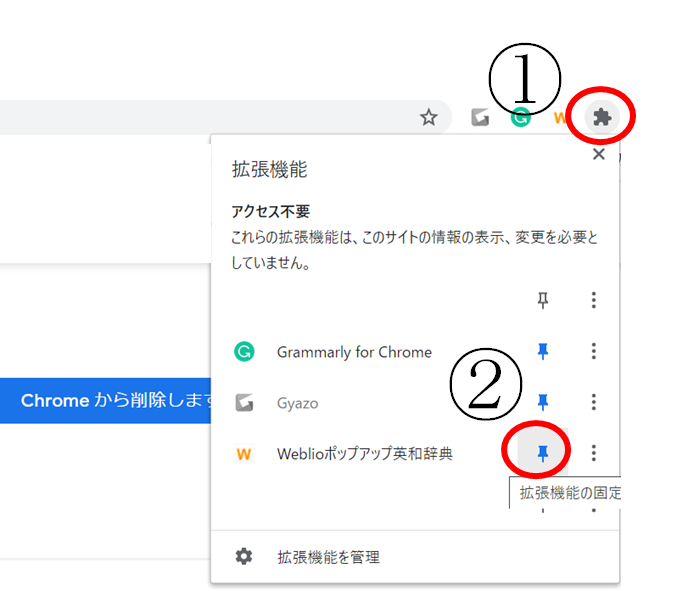Viewport: 688px width, 591px height.
Task: Click the 拡張機能 popup title
Action: coord(269,169)
